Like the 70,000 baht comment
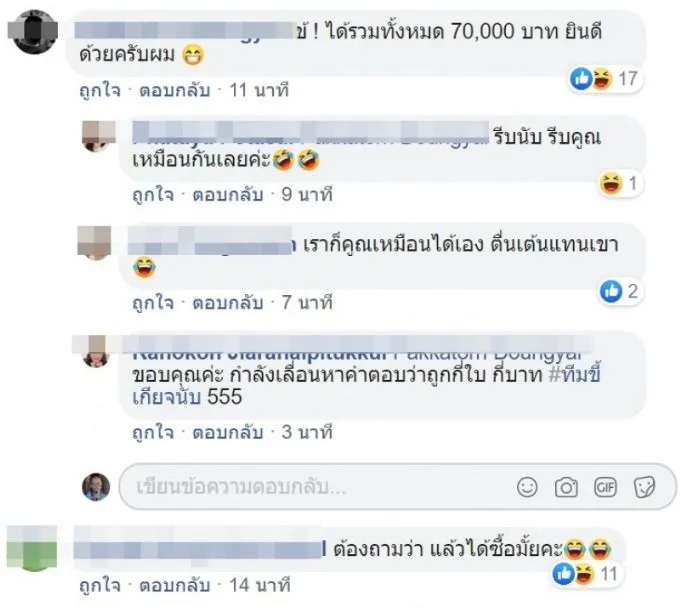Screen dimensions: 692x607 coord(100,90)
